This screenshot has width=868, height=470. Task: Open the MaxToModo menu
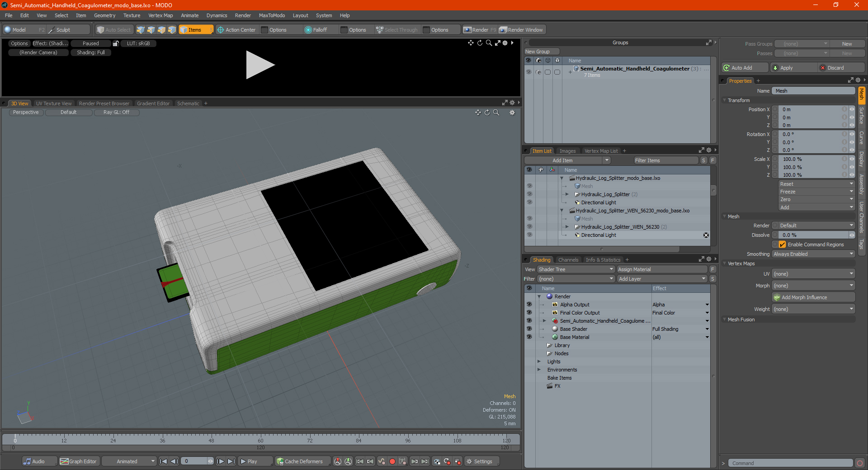tap(272, 15)
